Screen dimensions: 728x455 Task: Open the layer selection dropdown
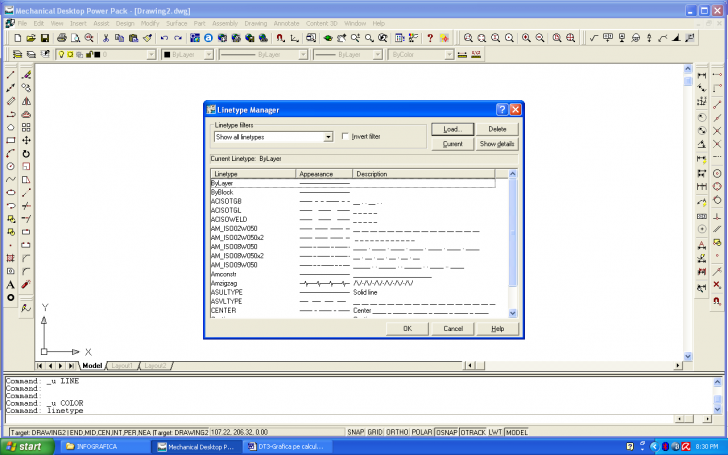pos(151,55)
